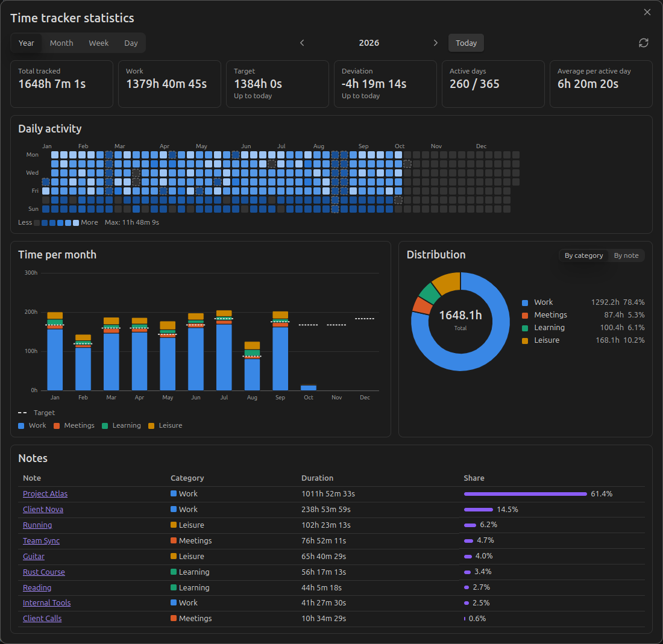Click the Category column header
The width and height of the screenshot is (663, 644).
click(x=187, y=478)
